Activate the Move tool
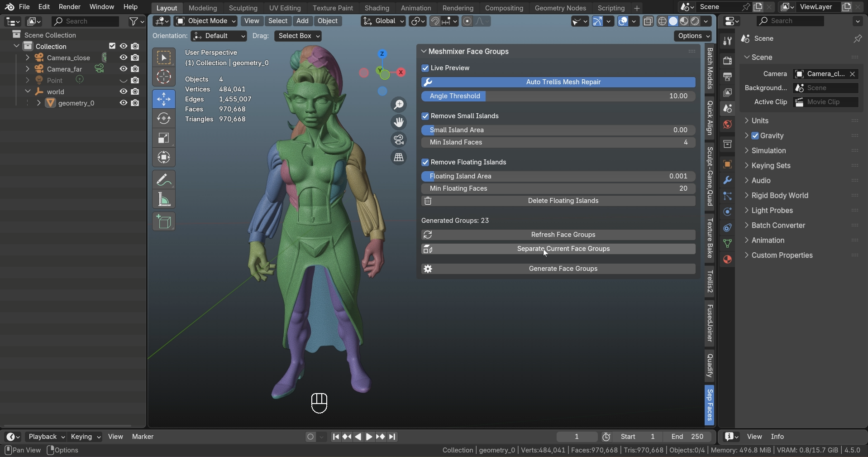Image resolution: width=868 pixels, height=457 pixels. 164,99
